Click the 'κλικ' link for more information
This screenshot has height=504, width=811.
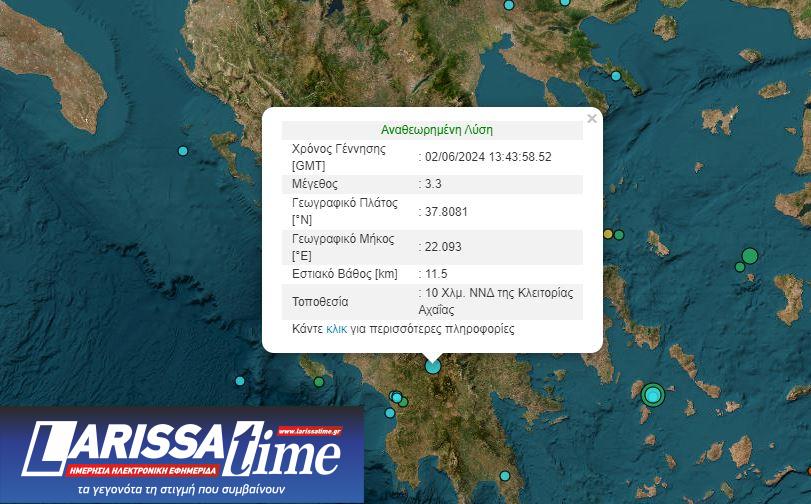pyautogui.click(x=336, y=329)
